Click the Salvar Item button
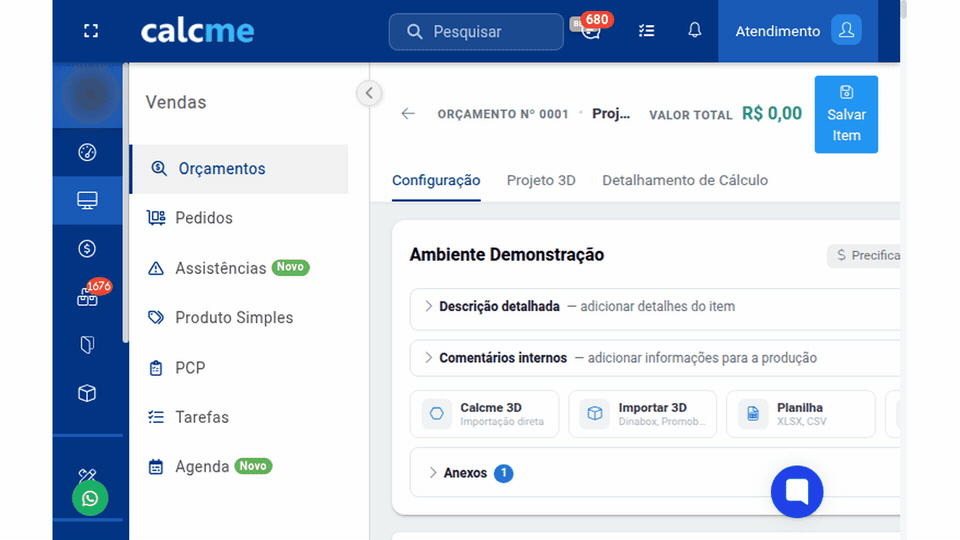This screenshot has height=540, width=960. [846, 114]
